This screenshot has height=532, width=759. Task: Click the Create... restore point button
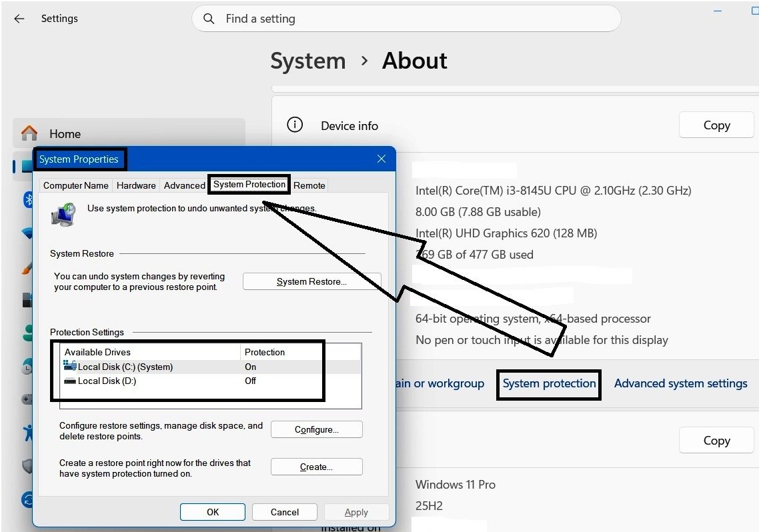click(317, 467)
